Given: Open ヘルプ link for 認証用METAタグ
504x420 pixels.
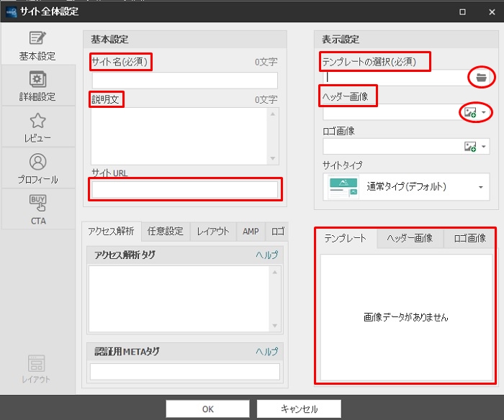Looking at the screenshot, I should pos(267,352).
